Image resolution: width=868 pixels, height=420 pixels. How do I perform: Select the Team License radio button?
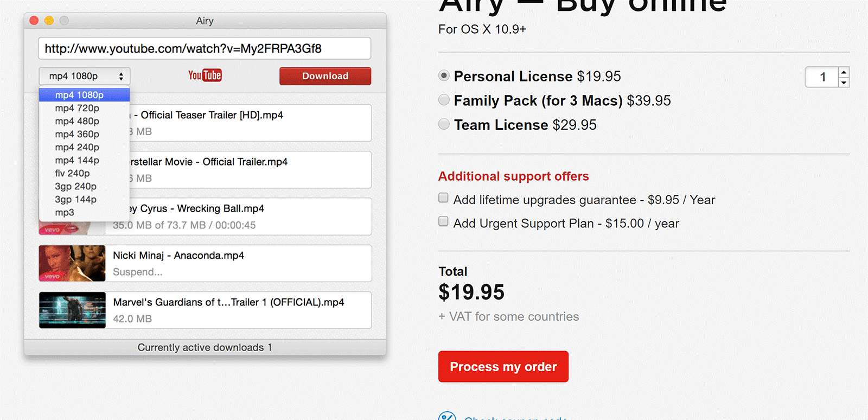pyautogui.click(x=444, y=124)
